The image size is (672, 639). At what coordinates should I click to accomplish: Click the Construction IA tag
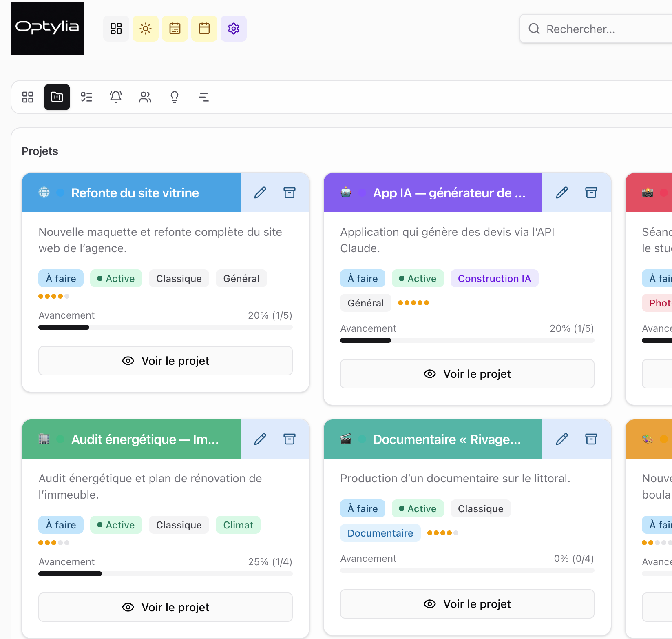coord(494,278)
